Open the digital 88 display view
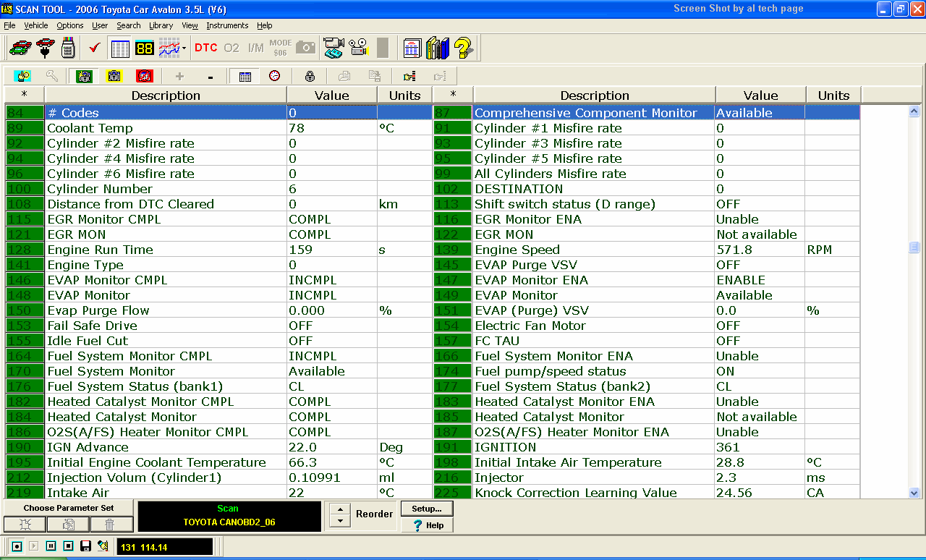 pos(144,48)
